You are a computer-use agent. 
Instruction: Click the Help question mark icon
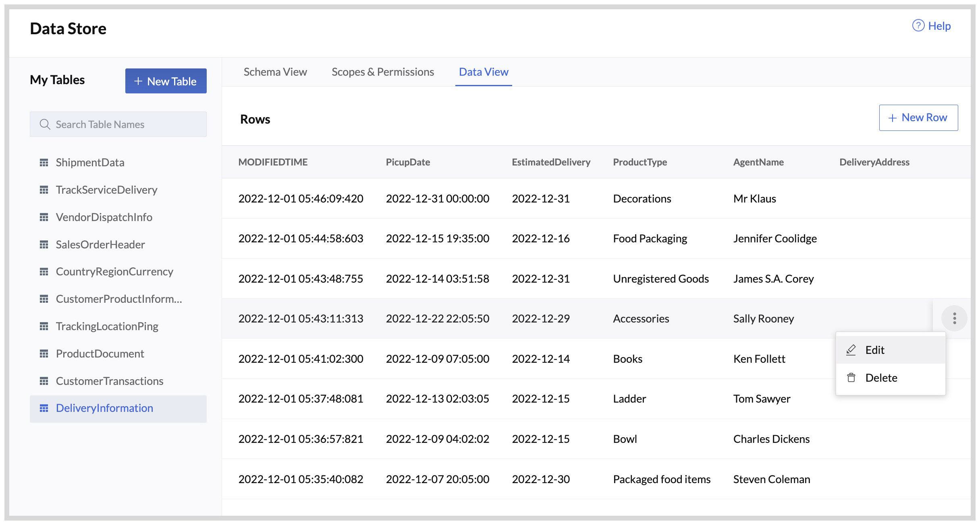(918, 25)
